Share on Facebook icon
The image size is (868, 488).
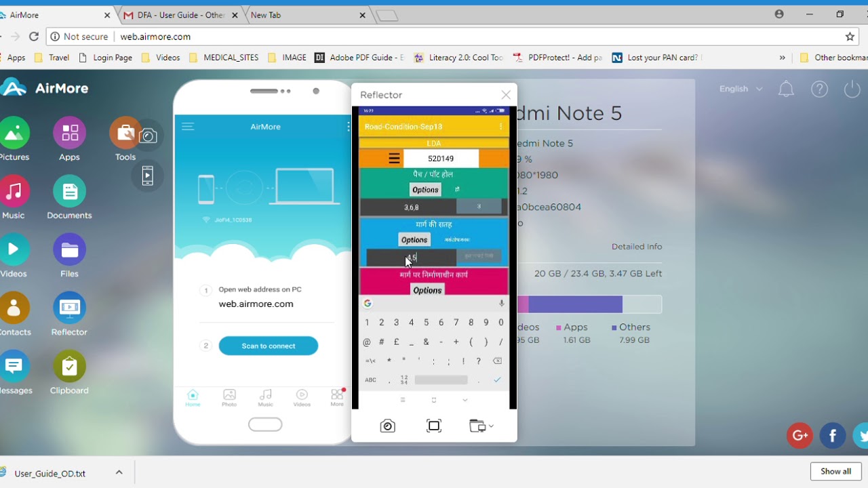[x=832, y=435]
